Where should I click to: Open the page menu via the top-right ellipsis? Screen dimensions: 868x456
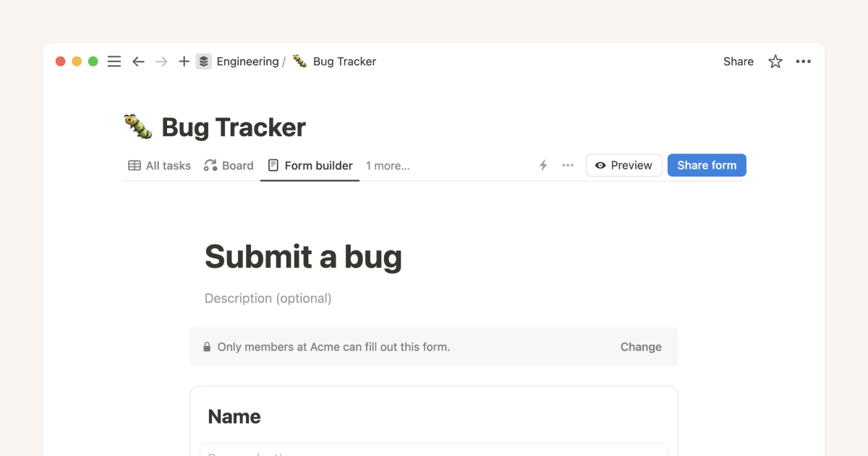(804, 62)
